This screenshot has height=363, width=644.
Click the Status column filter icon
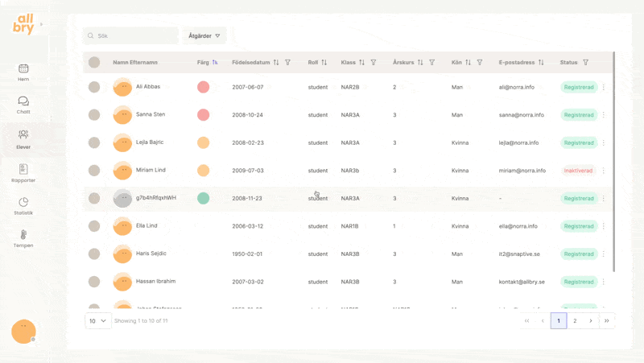[585, 63]
